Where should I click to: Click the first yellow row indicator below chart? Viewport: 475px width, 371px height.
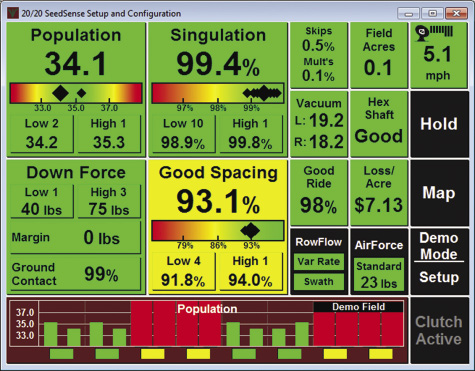153,354
